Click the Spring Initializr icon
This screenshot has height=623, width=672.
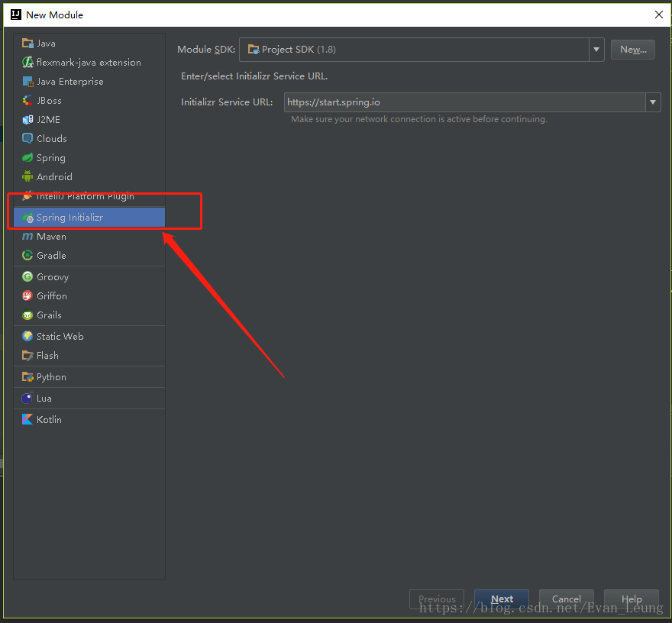[x=27, y=218]
